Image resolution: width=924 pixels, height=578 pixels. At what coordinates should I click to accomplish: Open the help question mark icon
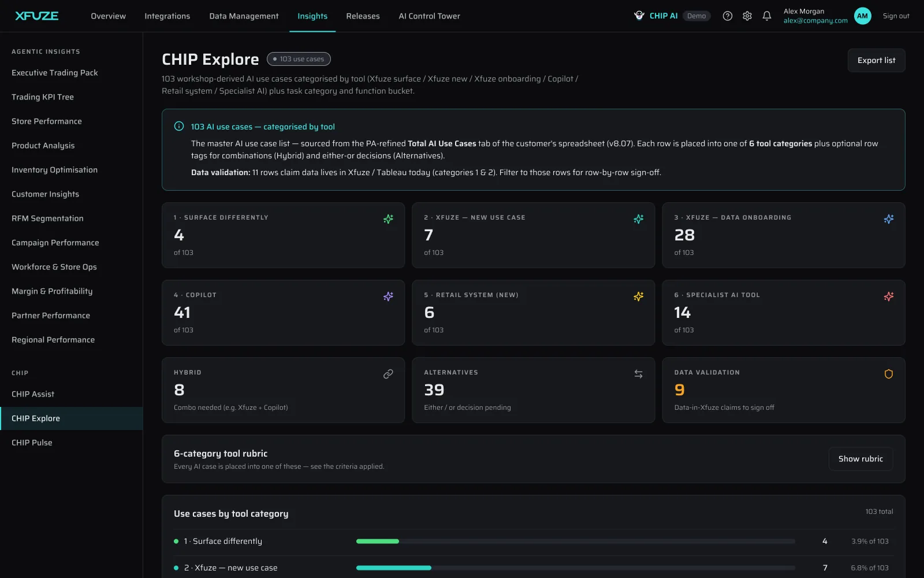point(728,16)
